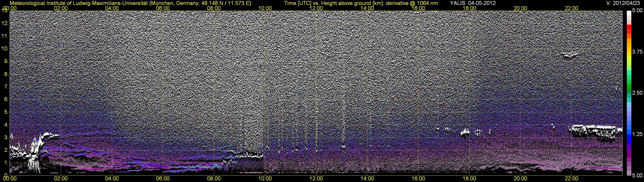Image resolution: width=644 pixels, height=182 pixels.
Task: Click the 04:00 label on the bottom time axis
Action: (112, 179)
